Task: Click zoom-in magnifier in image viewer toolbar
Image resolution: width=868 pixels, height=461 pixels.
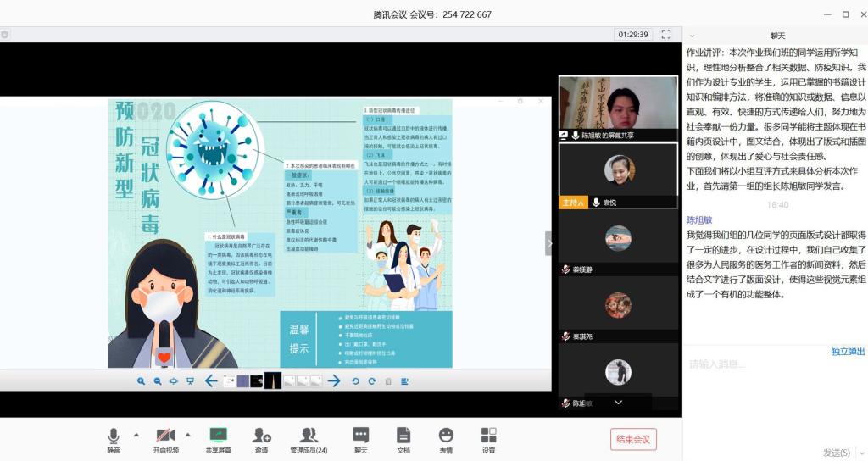Action: click(x=141, y=381)
